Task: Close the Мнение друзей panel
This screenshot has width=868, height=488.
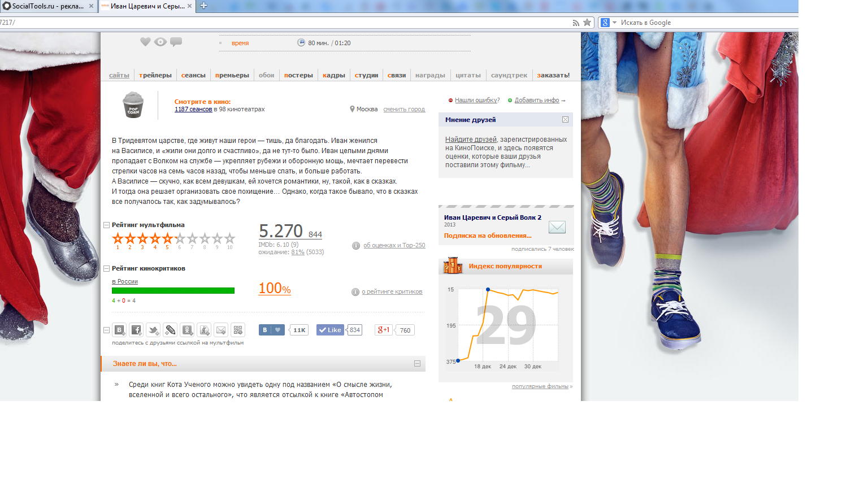Action: [565, 120]
